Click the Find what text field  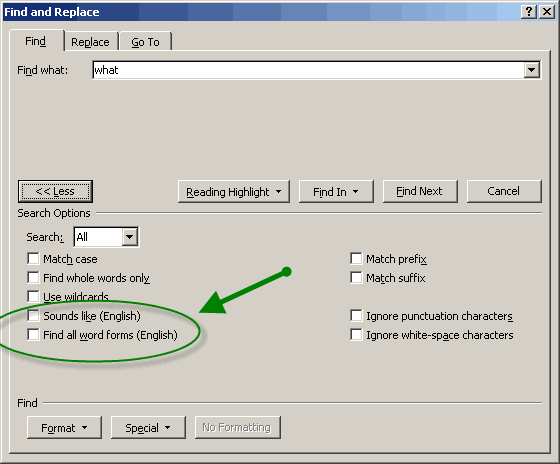tap(308, 70)
